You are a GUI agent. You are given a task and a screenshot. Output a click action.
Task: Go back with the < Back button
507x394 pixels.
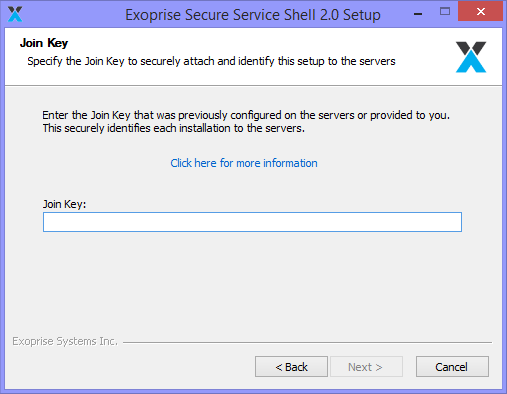[291, 367]
